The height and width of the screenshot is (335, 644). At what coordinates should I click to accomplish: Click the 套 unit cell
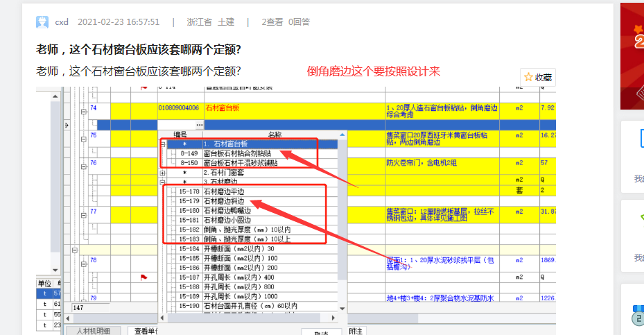519,190
